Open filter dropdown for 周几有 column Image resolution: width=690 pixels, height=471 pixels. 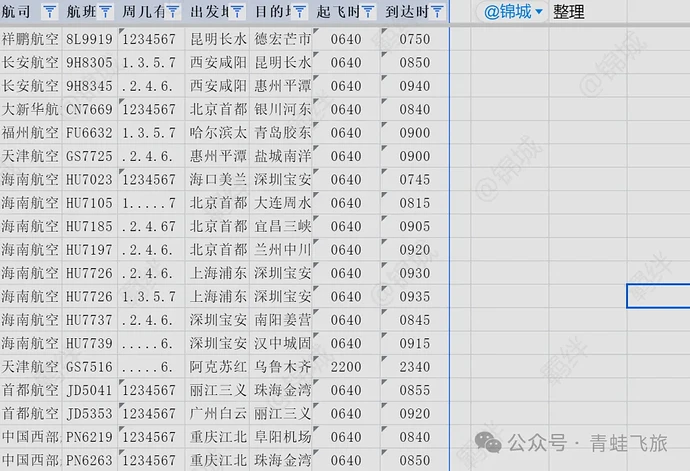click(x=172, y=12)
